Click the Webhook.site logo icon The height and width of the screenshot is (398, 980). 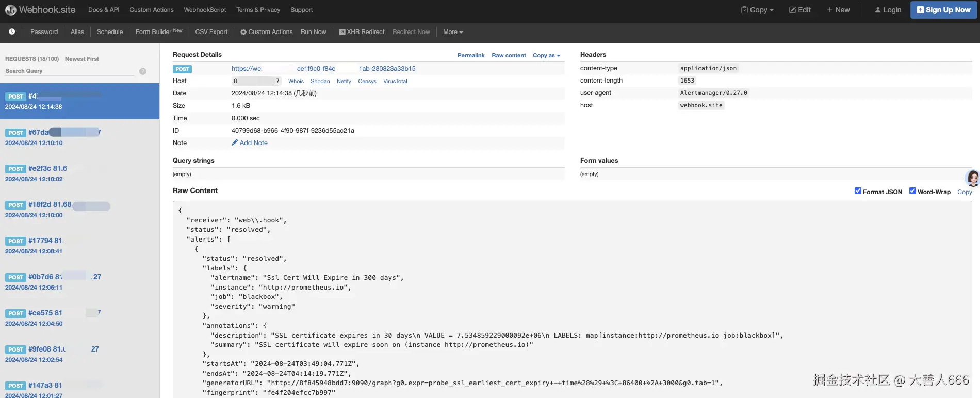point(10,10)
